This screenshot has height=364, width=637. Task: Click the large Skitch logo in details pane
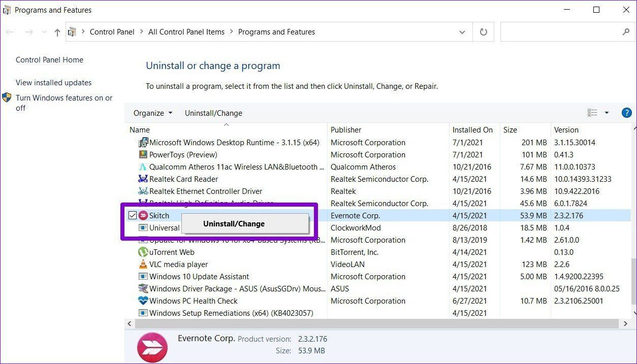[152, 347]
